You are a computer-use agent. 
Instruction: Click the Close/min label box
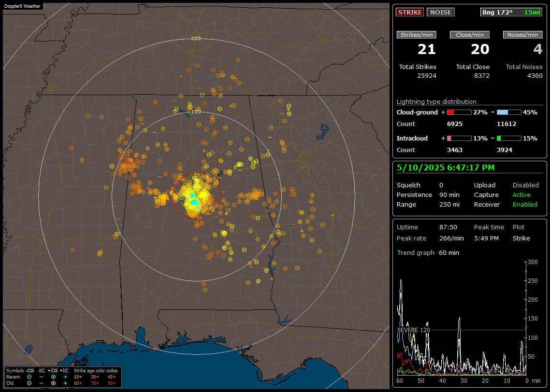[470, 35]
